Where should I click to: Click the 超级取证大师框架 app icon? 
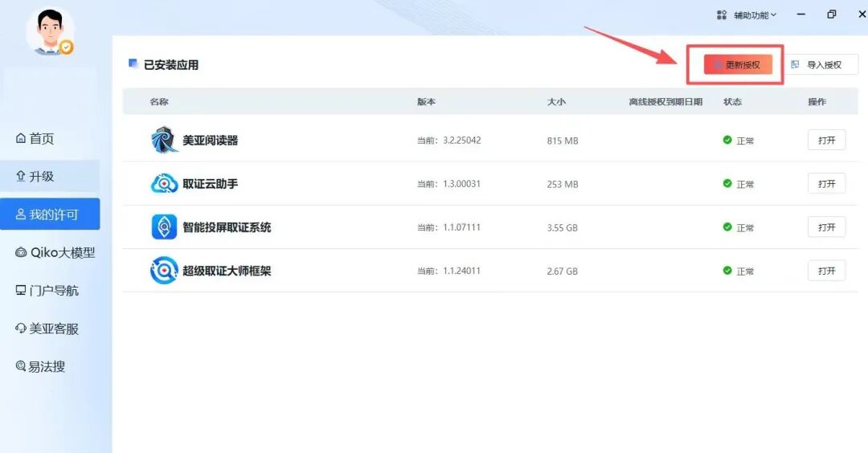click(164, 271)
